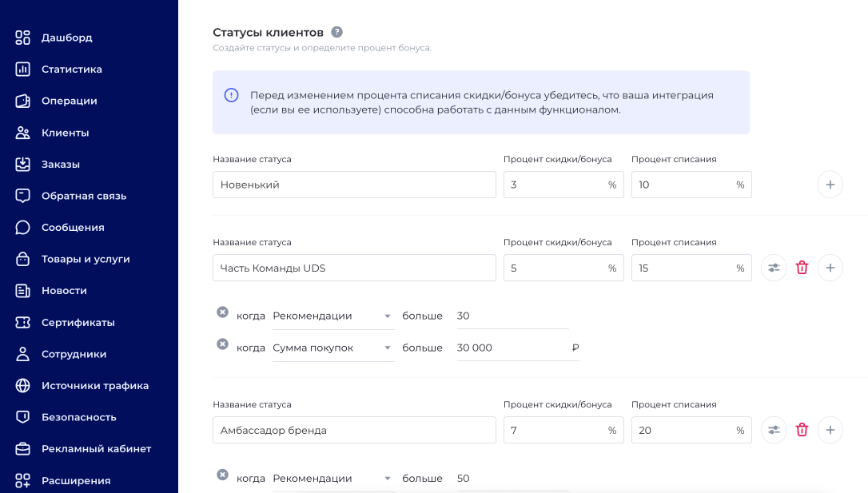Go to Клиенты in the sidebar

65,133
